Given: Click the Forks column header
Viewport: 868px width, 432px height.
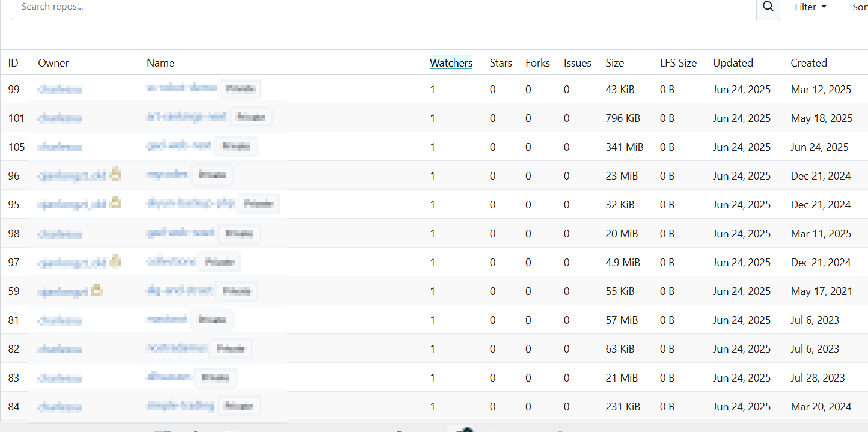Looking at the screenshot, I should [537, 63].
